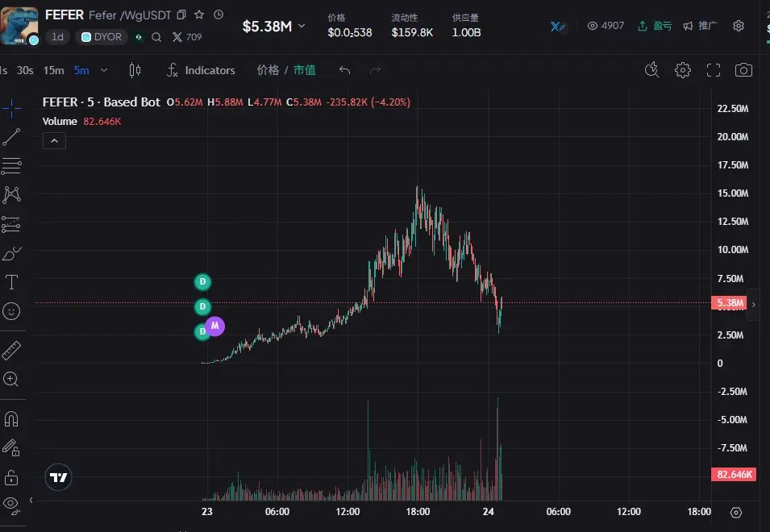770x532 pixels.
Task: Expand market cap dropdown beside $5.38M
Action: tap(302, 26)
